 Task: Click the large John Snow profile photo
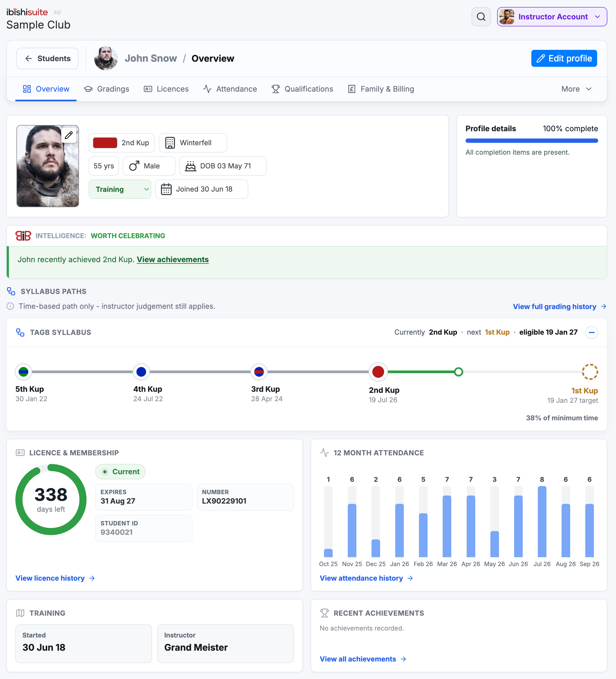pyautogui.click(x=47, y=166)
